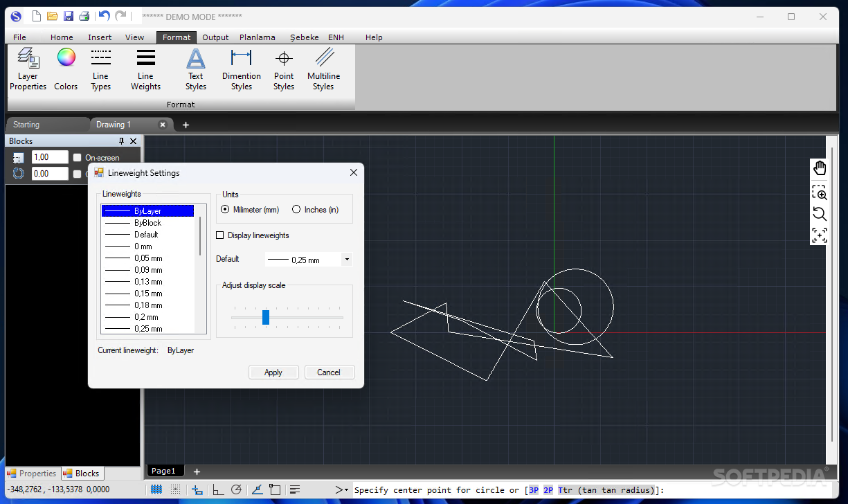The height and width of the screenshot is (504, 848).
Task: Select Milimeter (mm) units
Action: pyautogui.click(x=225, y=209)
